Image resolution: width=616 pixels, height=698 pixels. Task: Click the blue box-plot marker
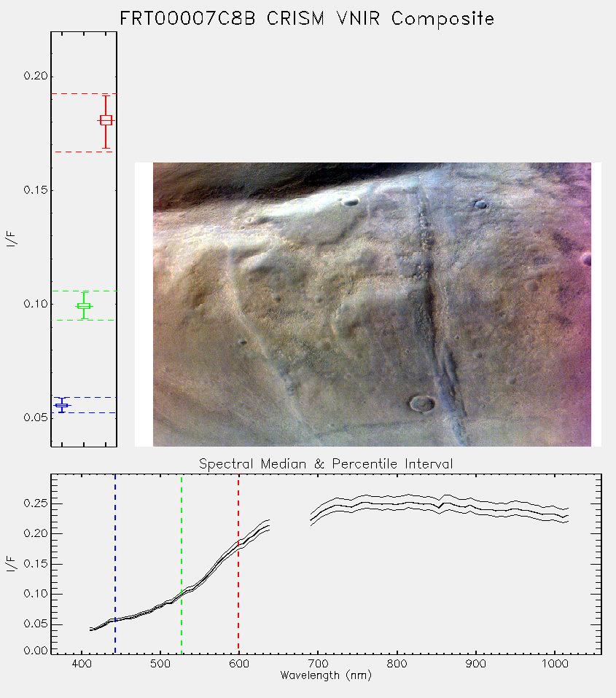coord(61,405)
